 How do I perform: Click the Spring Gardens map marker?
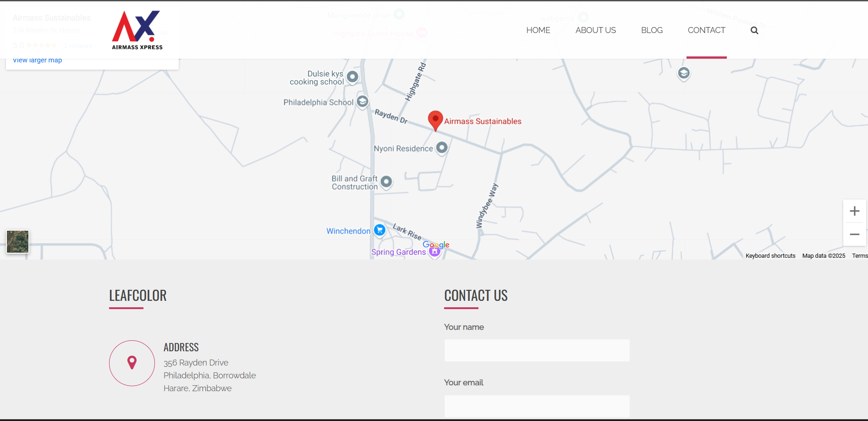click(434, 252)
